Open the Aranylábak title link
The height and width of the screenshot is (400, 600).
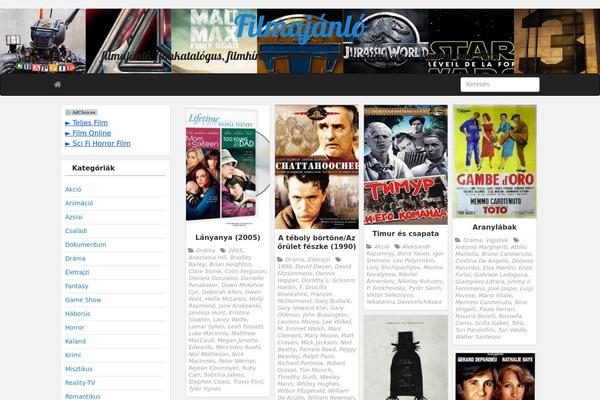pos(494,227)
